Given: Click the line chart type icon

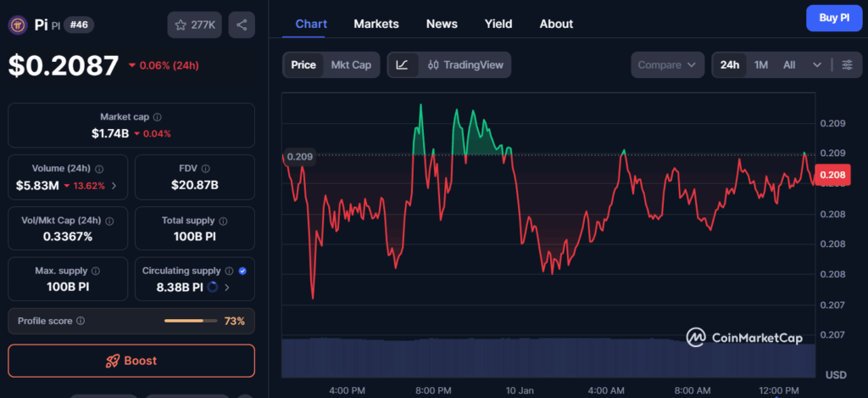Looking at the screenshot, I should [x=402, y=64].
